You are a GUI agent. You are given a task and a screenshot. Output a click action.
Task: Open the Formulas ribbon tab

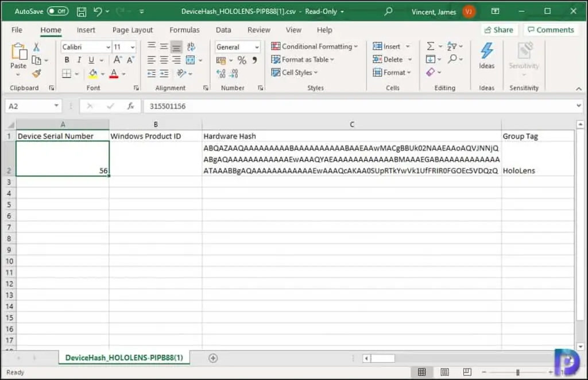[x=184, y=30]
